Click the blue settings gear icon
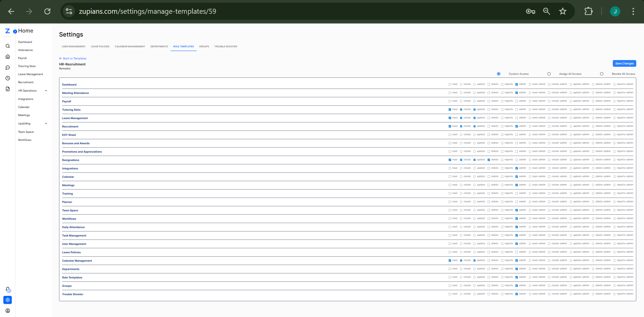 8,300
